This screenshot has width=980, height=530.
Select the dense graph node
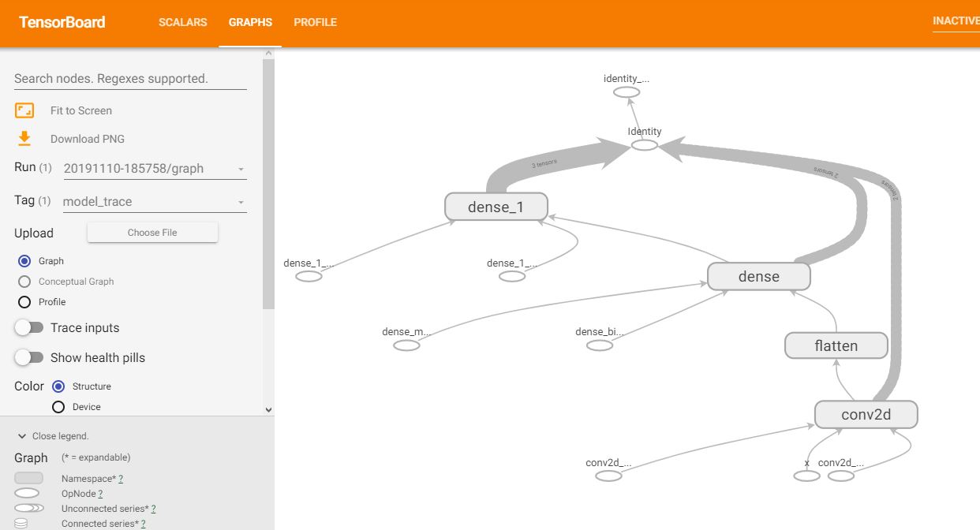759,276
